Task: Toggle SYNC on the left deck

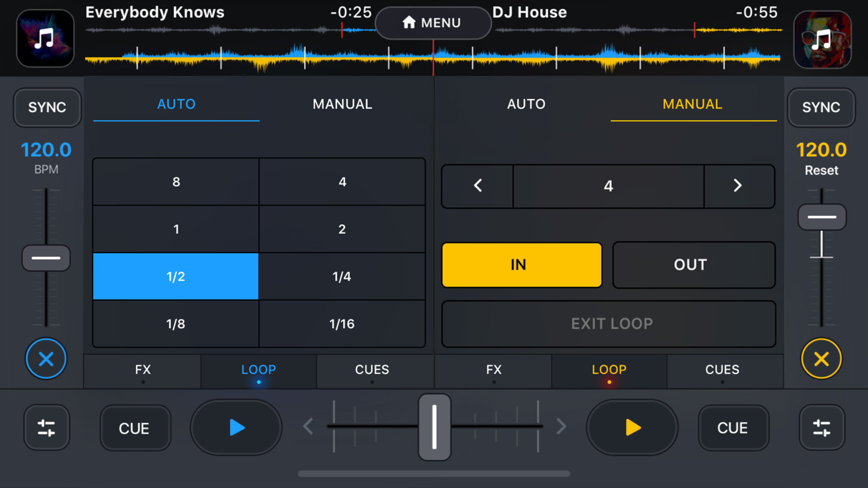Action: pyautogui.click(x=47, y=107)
